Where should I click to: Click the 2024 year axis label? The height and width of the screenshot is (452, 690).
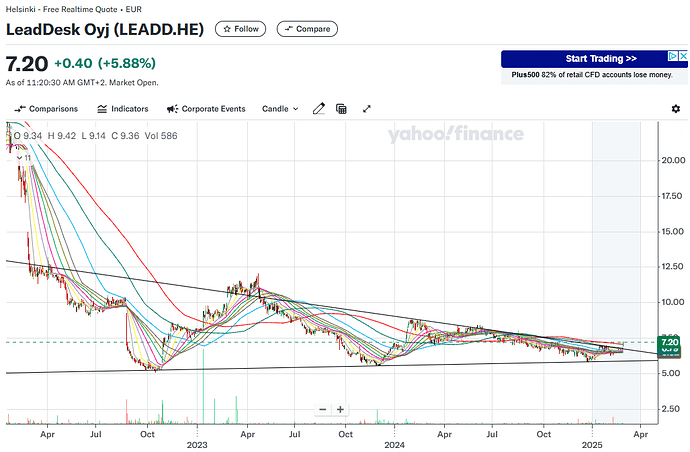click(x=394, y=445)
